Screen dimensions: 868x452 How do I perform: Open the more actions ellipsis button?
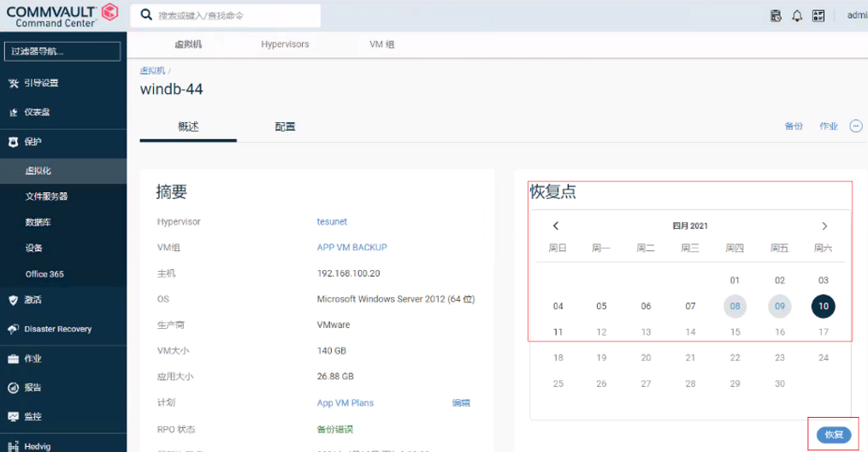click(855, 126)
